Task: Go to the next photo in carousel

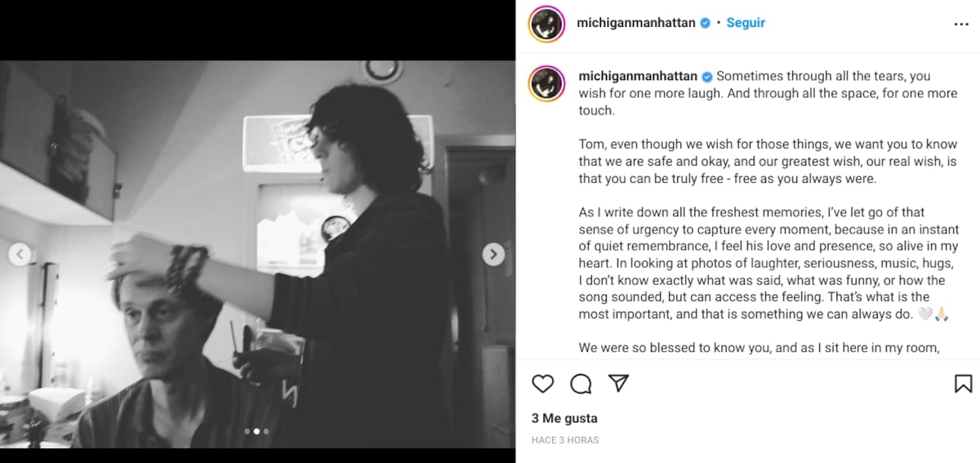Action: [x=493, y=254]
